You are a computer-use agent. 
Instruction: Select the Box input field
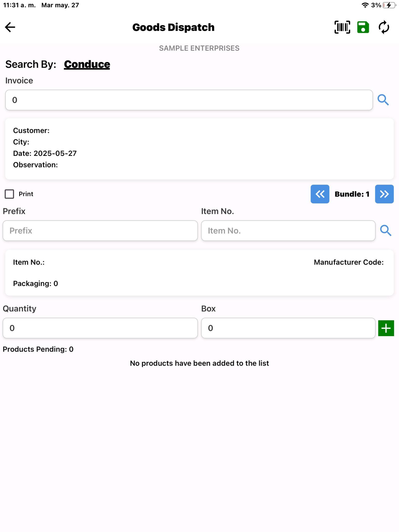[x=288, y=328]
